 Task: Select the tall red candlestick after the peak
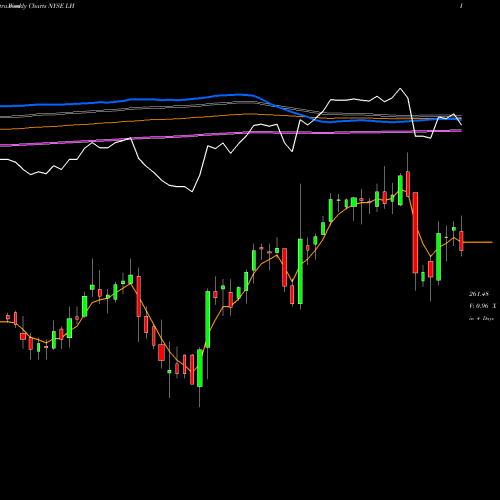[x=415, y=233]
